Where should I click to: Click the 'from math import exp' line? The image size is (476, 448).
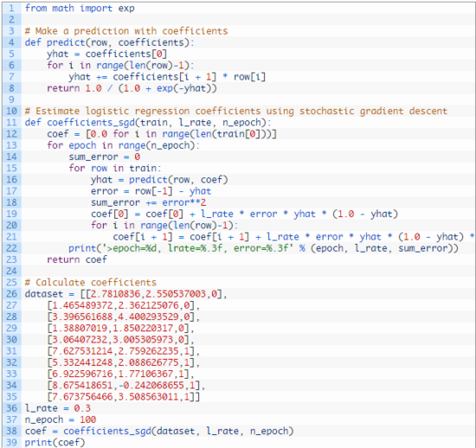click(x=80, y=8)
